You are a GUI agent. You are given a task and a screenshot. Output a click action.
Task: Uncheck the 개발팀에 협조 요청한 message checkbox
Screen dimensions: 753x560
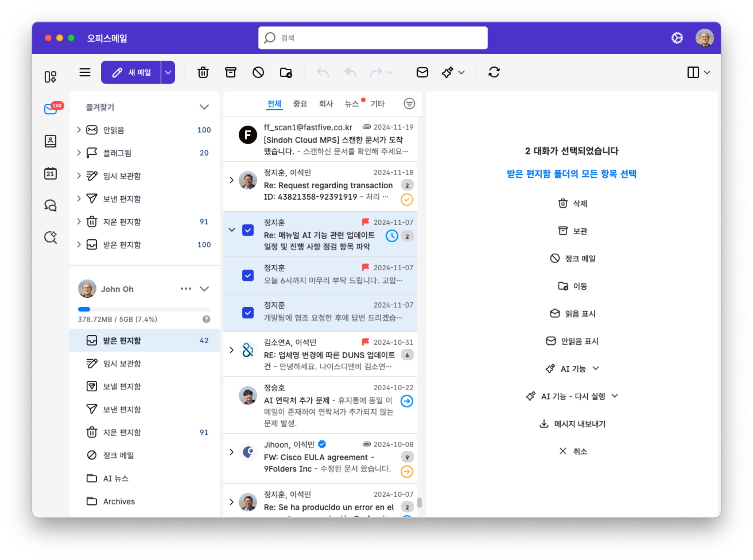coord(248,313)
